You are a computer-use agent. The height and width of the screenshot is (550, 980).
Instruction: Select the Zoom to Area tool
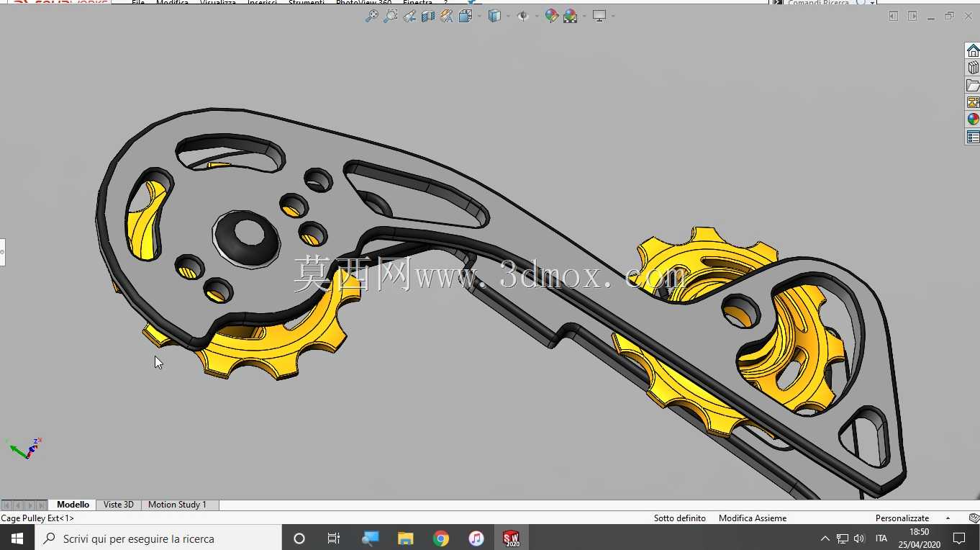[390, 16]
